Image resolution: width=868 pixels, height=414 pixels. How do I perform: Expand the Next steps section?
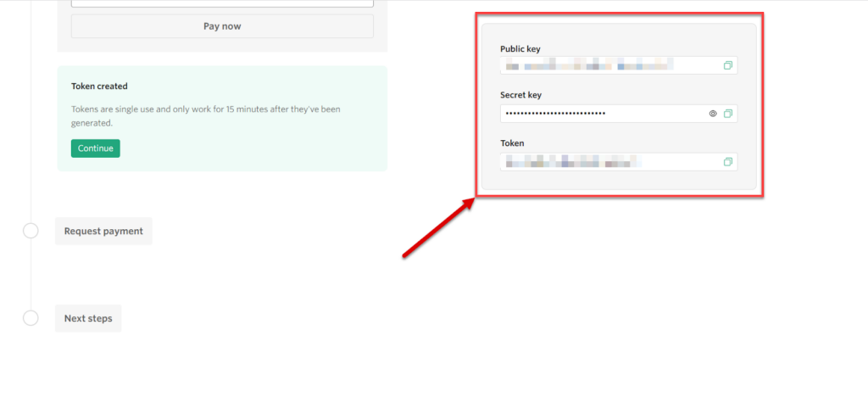[88, 319]
